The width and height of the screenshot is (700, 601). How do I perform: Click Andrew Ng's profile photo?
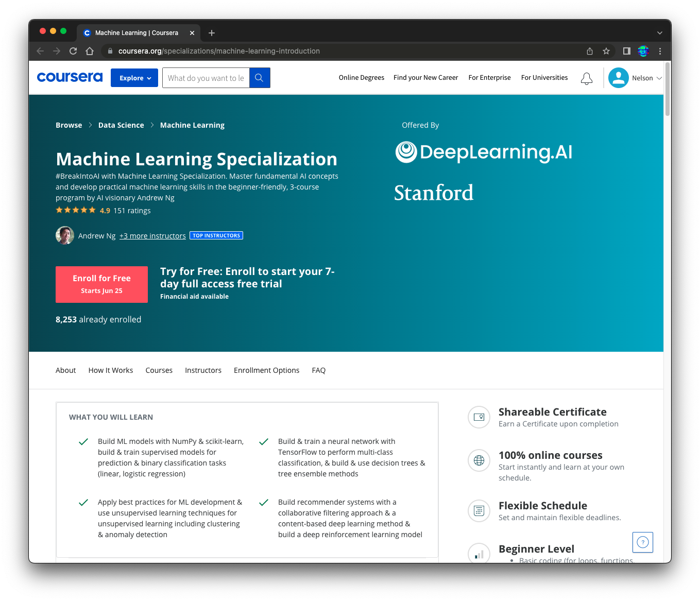pyautogui.click(x=65, y=235)
